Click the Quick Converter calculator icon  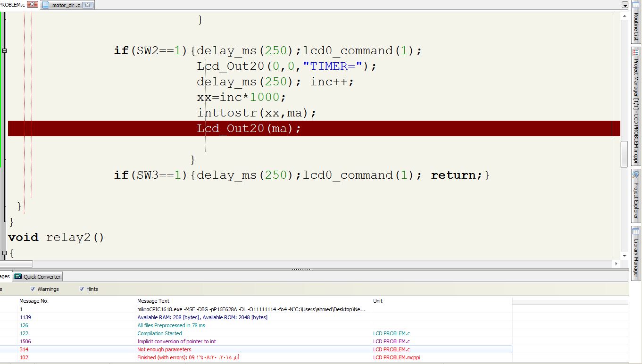[18, 277]
